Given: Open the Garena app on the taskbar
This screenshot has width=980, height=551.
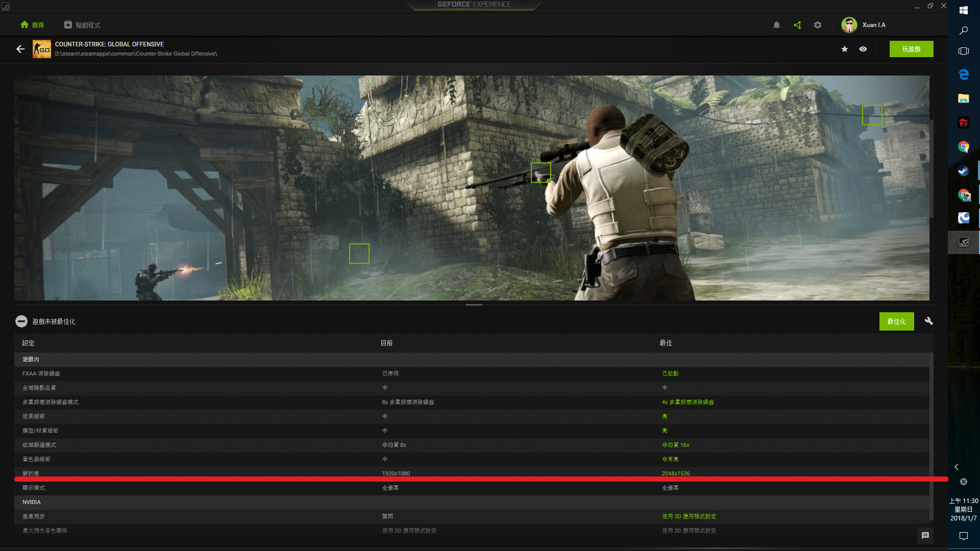Looking at the screenshot, I should pyautogui.click(x=964, y=122).
